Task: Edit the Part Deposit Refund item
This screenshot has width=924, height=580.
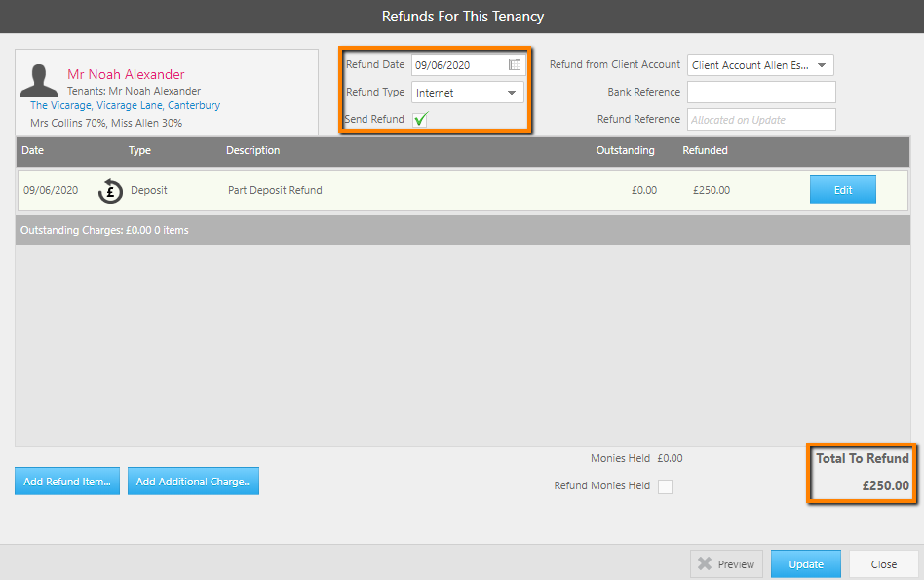Action: coord(843,190)
